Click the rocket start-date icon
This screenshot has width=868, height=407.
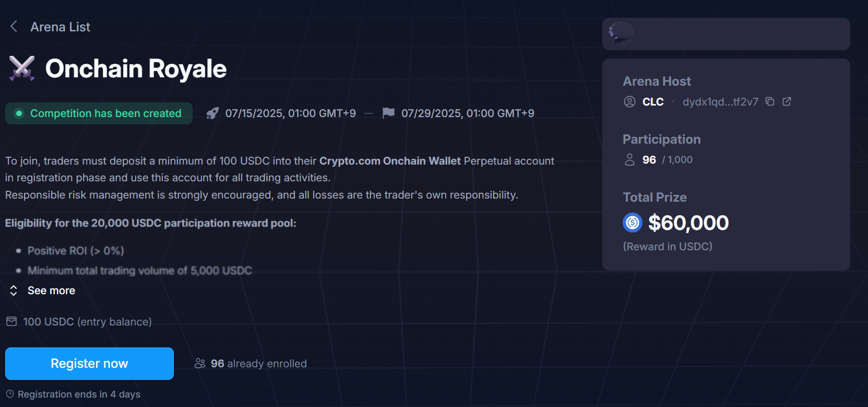click(212, 113)
